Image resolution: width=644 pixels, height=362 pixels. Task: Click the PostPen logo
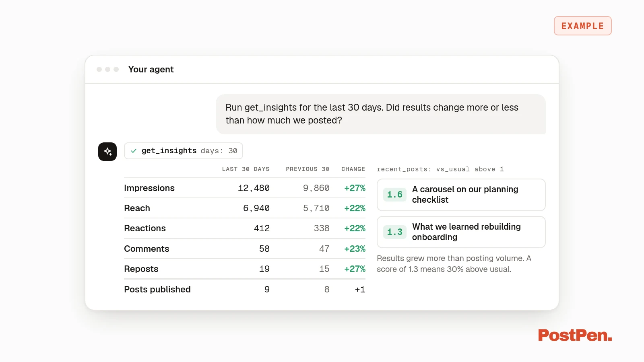[575, 335]
